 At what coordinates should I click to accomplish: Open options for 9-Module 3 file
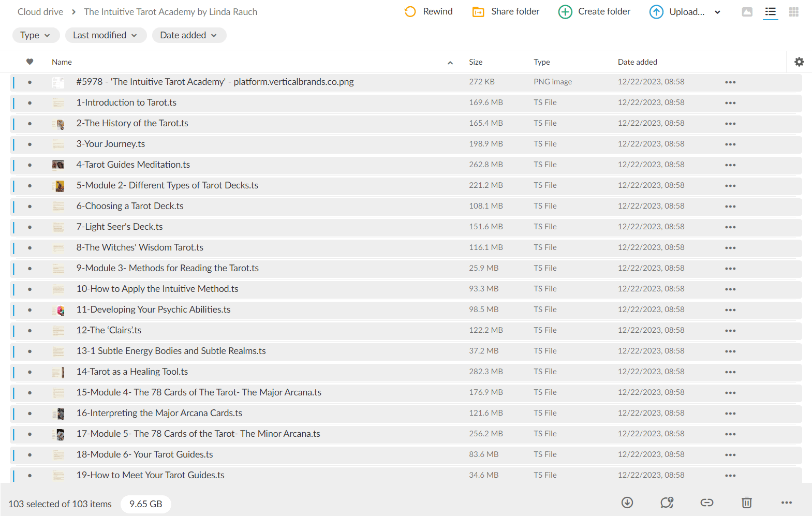730,269
